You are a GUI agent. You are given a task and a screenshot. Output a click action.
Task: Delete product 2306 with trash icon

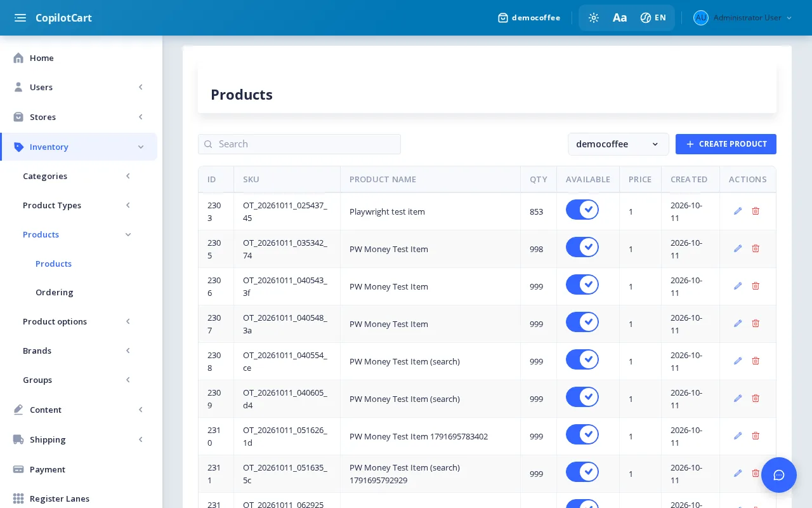(x=756, y=286)
